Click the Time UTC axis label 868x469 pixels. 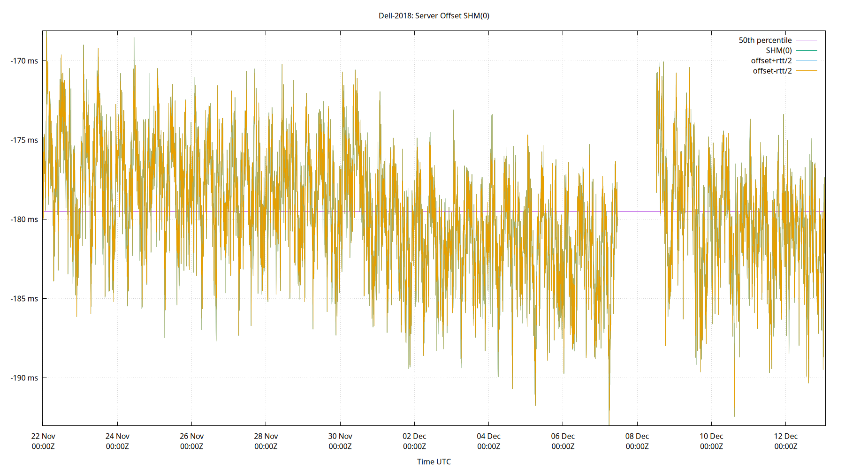434,461
